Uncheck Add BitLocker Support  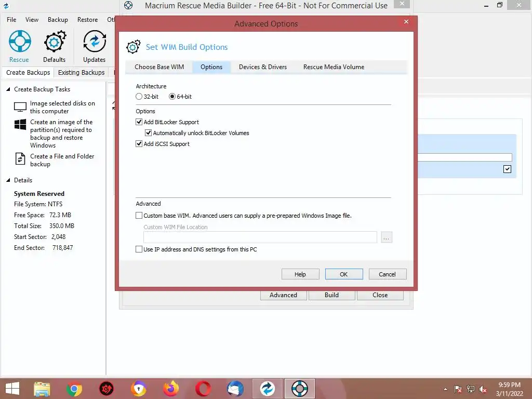(139, 122)
